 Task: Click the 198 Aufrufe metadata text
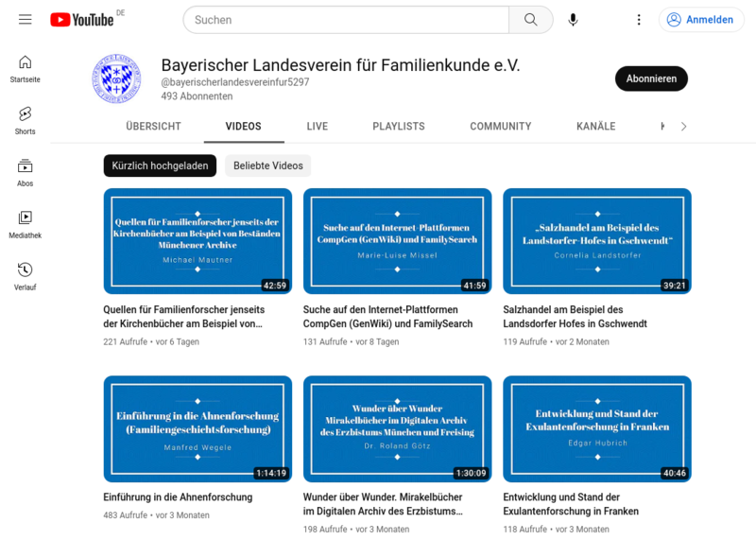tap(325, 529)
